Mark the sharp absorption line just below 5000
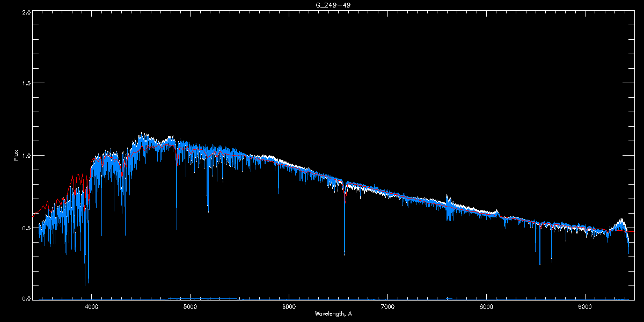 [x=177, y=225]
